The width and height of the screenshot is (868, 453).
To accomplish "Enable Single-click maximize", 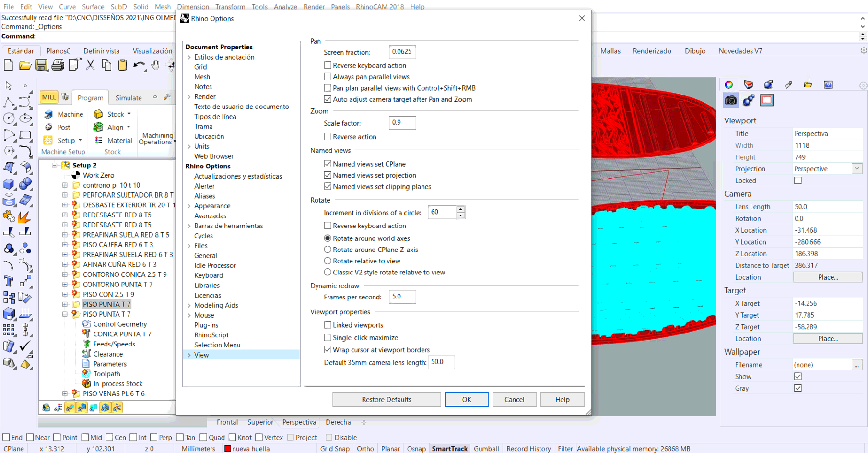I will (x=328, y=337).
